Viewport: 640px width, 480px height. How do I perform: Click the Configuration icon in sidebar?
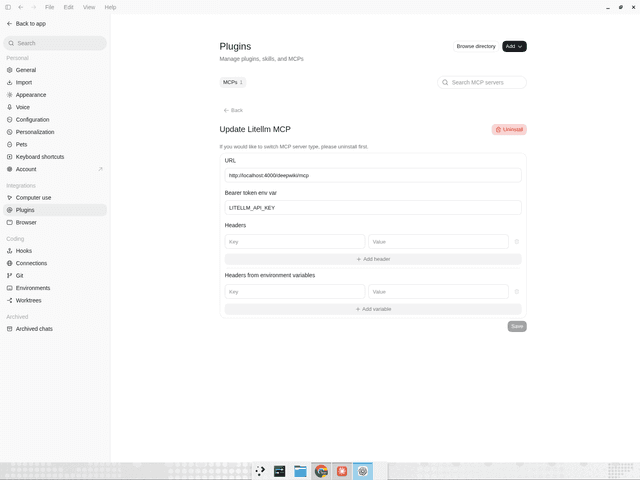coord(9,120)
